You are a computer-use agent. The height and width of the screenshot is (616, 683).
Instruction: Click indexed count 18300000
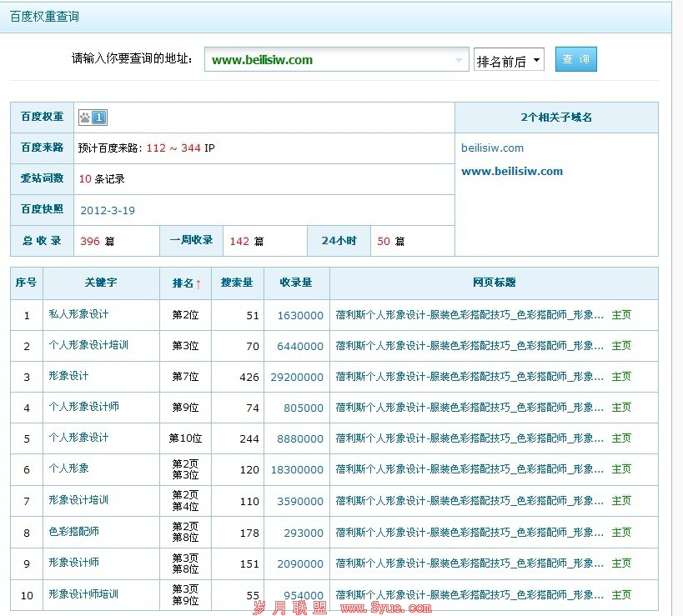(297, 470)
